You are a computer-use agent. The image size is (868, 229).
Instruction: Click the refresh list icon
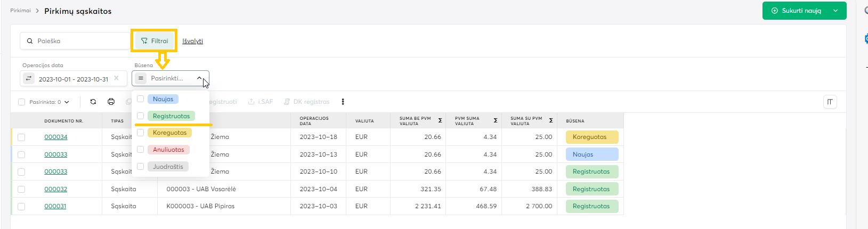tap(93, 102)
